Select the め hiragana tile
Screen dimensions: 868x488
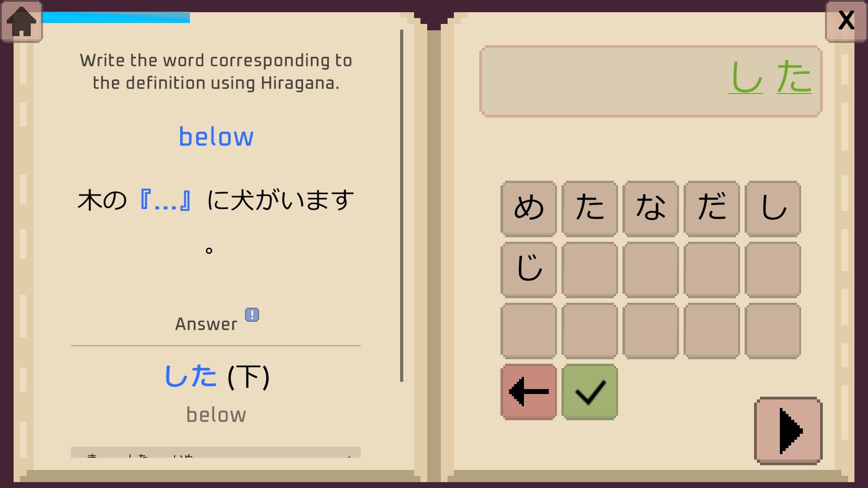[528, 209]
